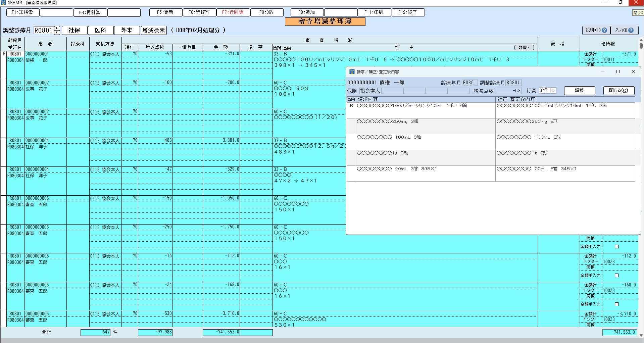This screenshot has height=343, width=644.
Task: Click the 閉じる button at the main window's top right
Action: click(x=638, y=12)
